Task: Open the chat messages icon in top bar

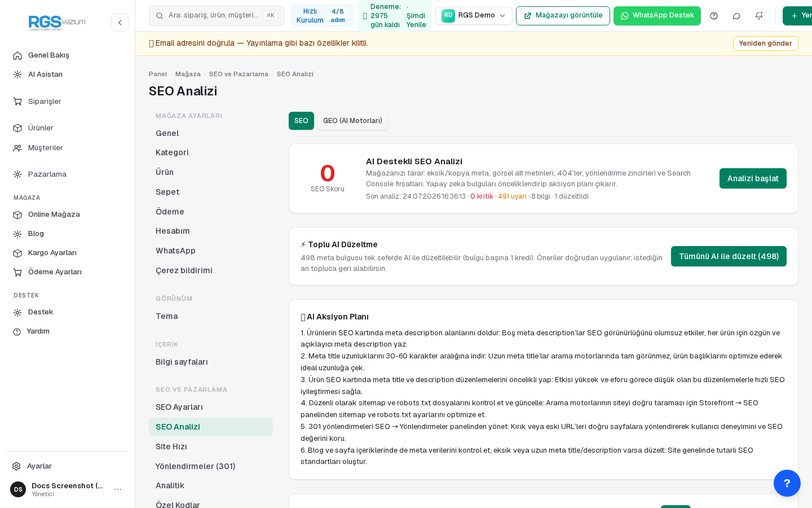Action: click(736, 16)
